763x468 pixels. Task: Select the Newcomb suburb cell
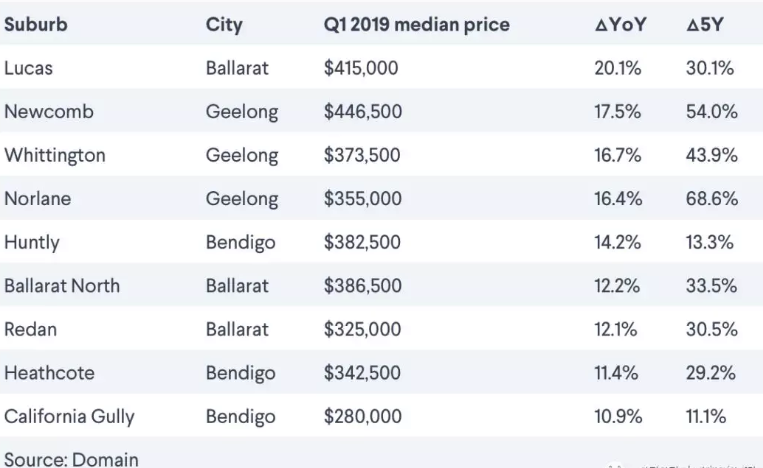tap(49, 111)
